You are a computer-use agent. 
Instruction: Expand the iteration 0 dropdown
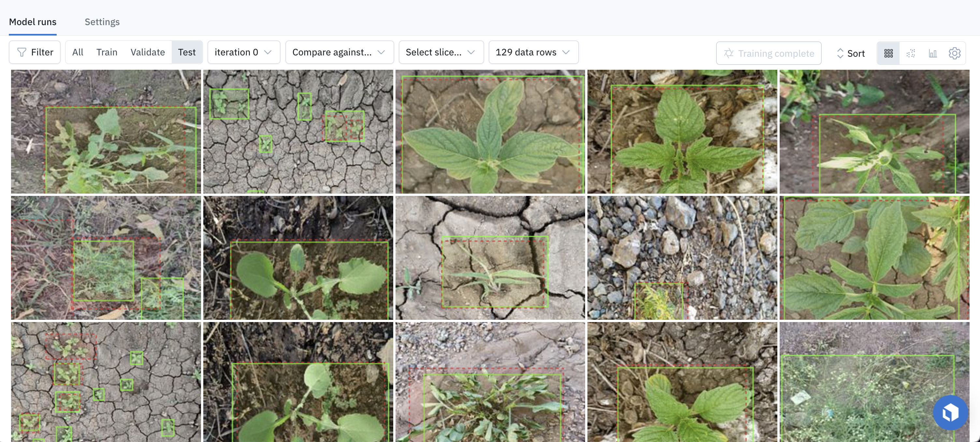click(243, 52)
